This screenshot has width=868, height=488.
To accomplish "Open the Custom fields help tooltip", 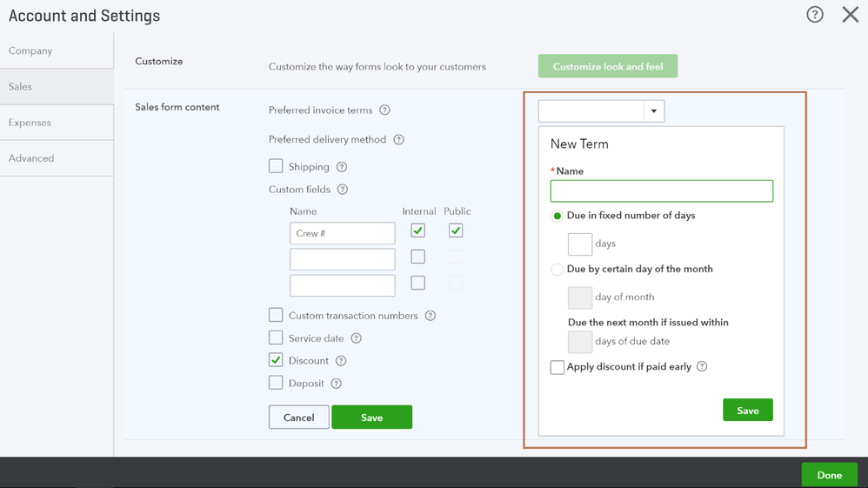I will click(x=343, y=190).
